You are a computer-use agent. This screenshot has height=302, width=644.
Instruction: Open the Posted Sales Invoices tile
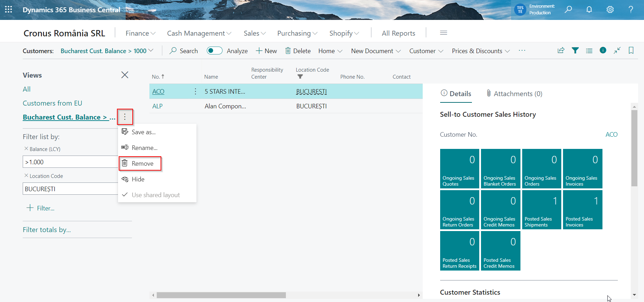tap(583, 209)
